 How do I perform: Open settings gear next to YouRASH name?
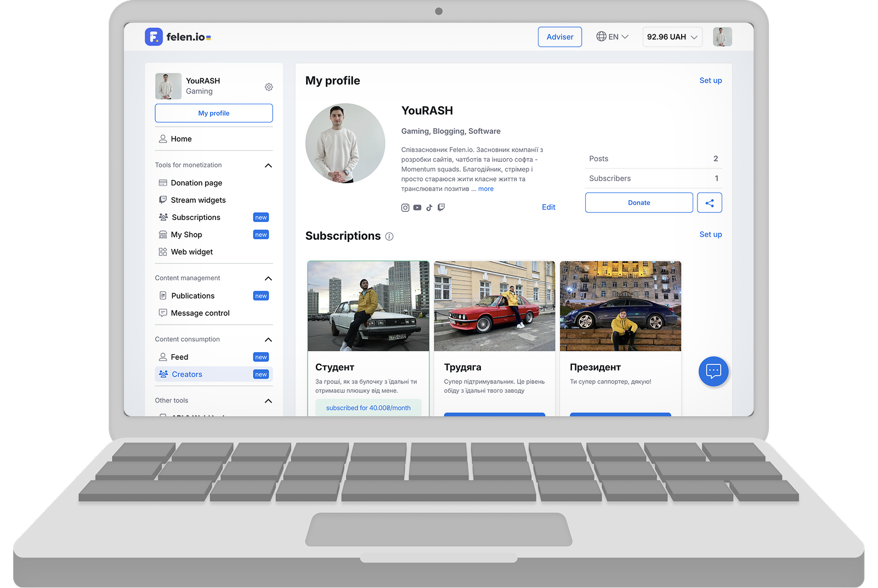point(269,87)
